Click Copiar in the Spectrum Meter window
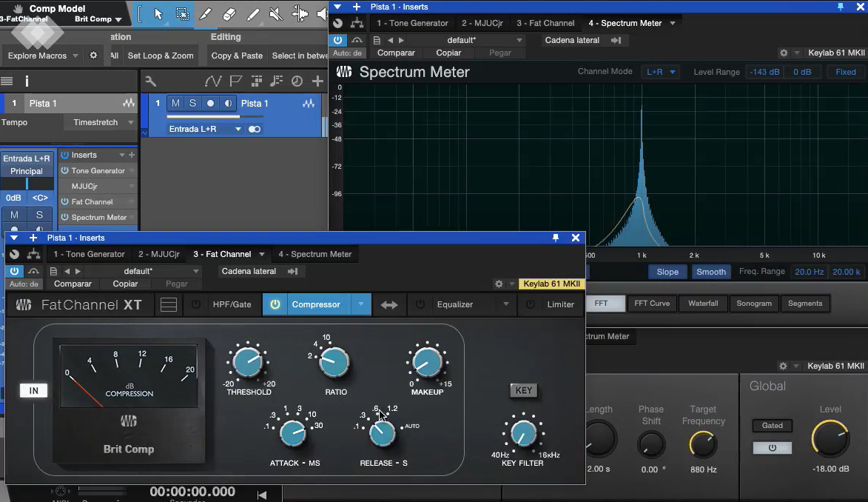868x502 pixels. point(448,53)
